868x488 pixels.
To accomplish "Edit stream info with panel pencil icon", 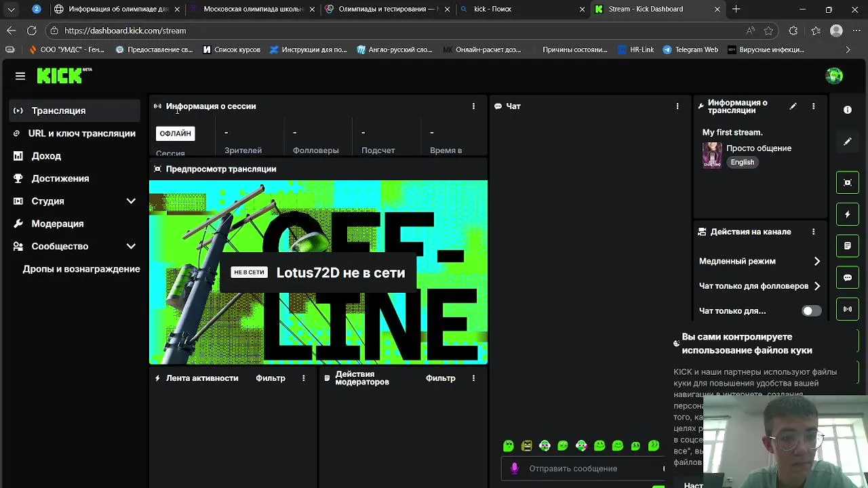I will pos(793,106).
